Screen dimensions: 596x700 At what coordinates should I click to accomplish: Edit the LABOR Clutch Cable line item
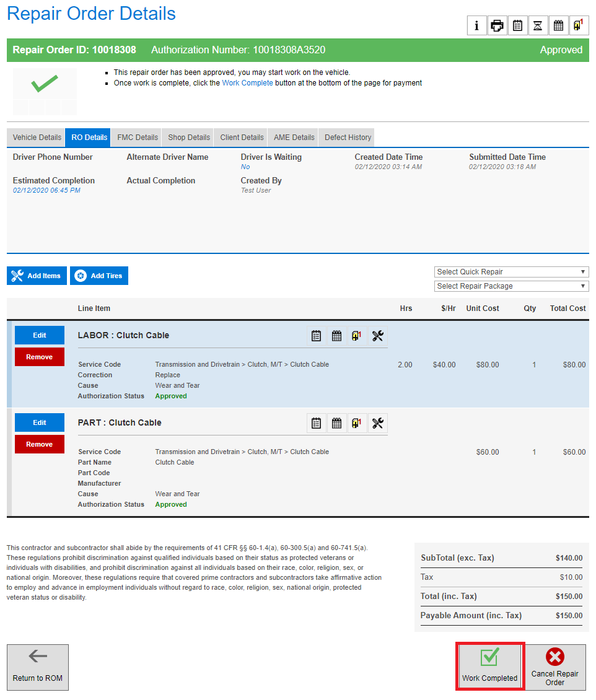tap(39, 335)
